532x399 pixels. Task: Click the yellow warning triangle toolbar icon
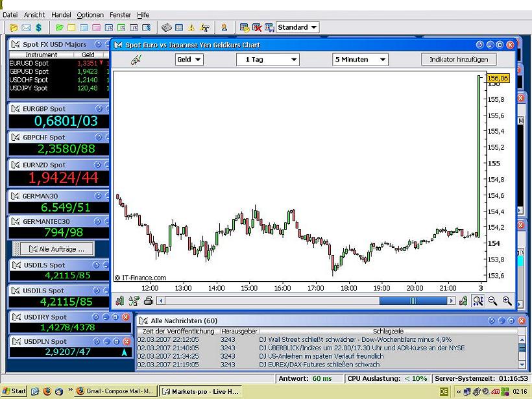[191, 27]
